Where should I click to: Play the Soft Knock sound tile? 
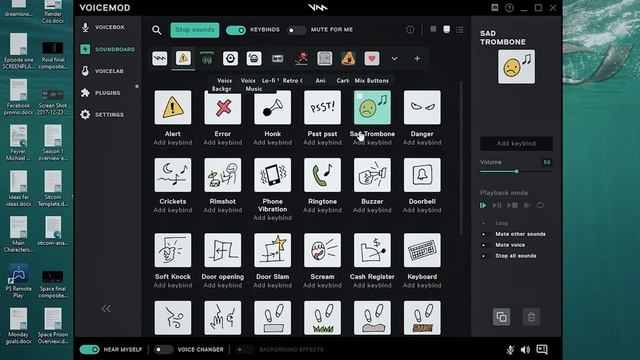173,250
